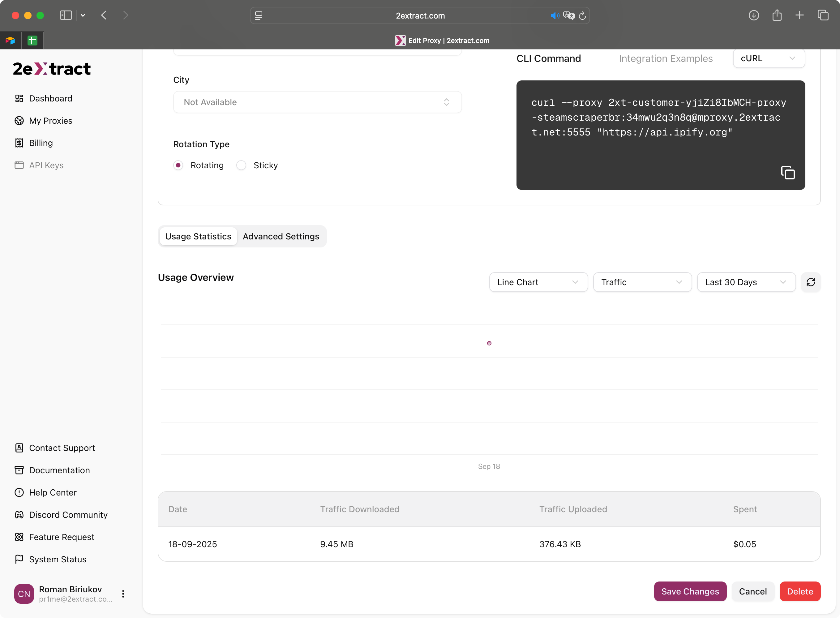The width and height of the screenshot is (840, 618).
Task: Open the cURL language dropdown
Action: (x=769, y=58)
